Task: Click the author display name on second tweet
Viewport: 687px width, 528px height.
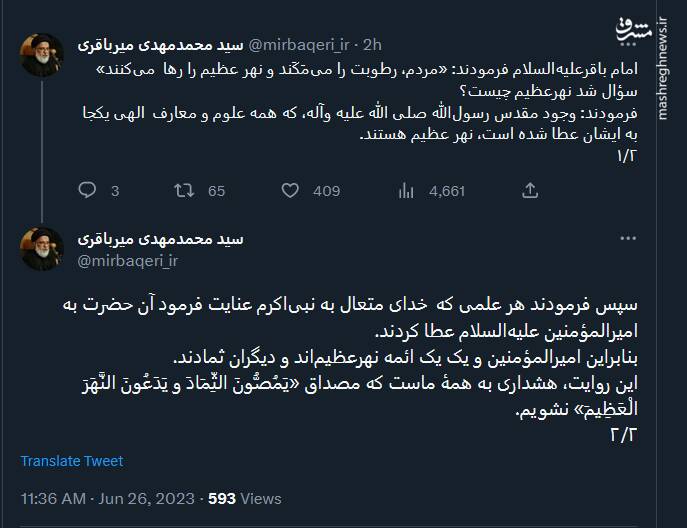Action: (162, 239)
